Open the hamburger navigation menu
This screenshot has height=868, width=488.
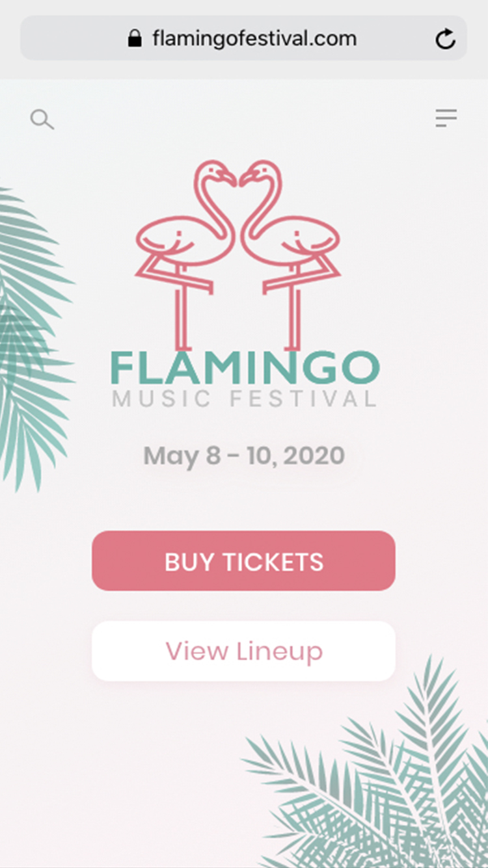(x=446, y=118)
